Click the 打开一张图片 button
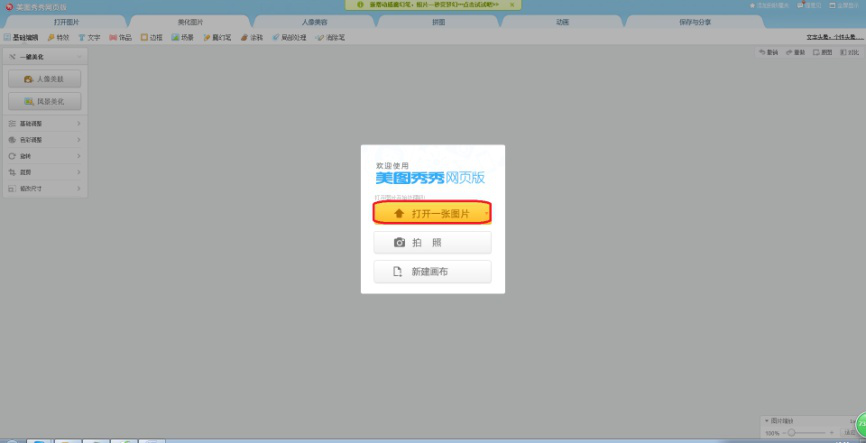This screenshot has height=443, width=866. 432,213
